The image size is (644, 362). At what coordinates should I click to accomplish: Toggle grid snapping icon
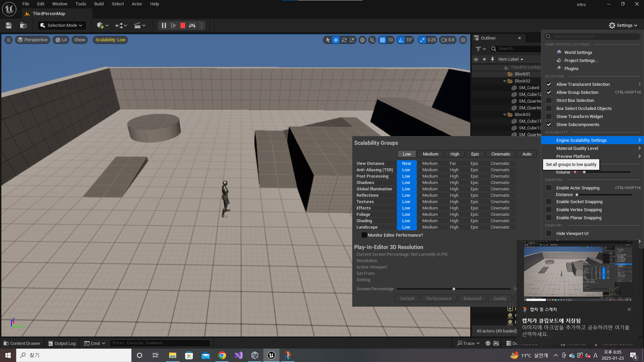pos(382,40)
